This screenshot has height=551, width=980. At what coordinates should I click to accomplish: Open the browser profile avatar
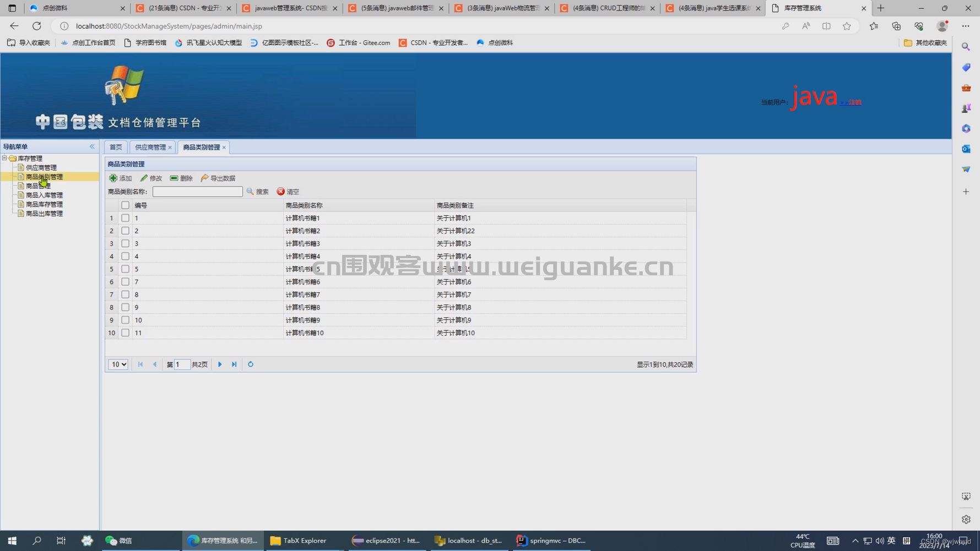pos(943,26)
